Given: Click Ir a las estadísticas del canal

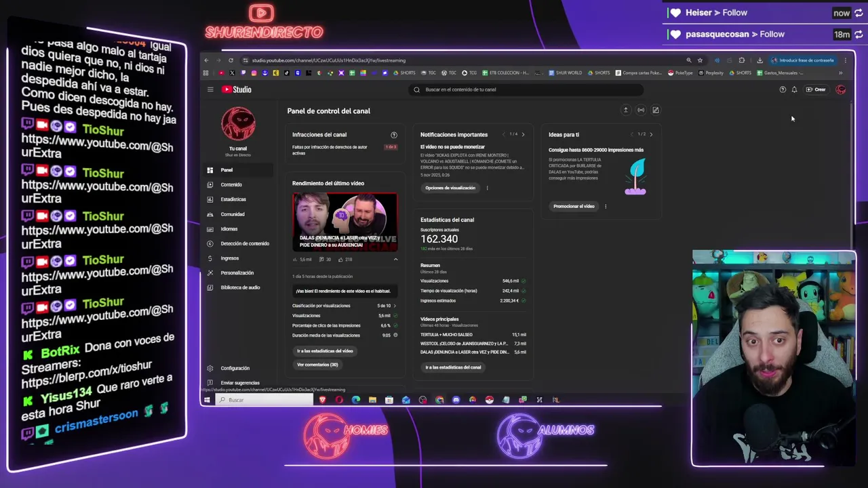Looking at the screenshot, I should 453,367.
